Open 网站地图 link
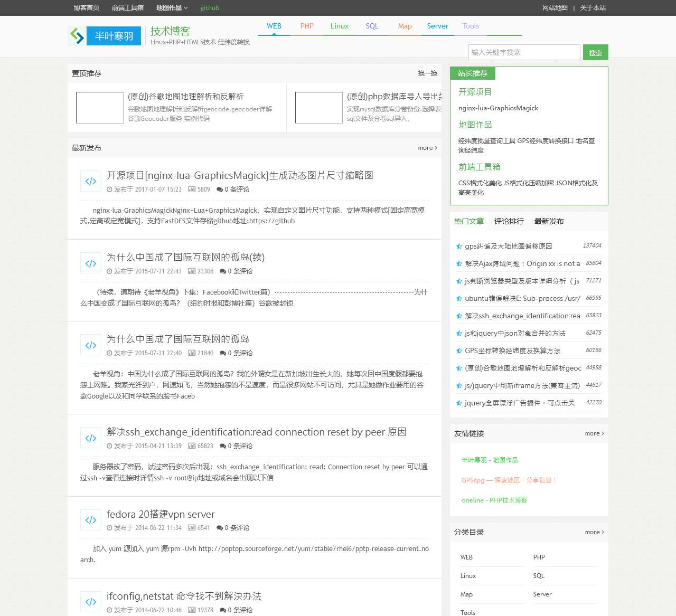676x616 pixels. click(x=555, y=8)
